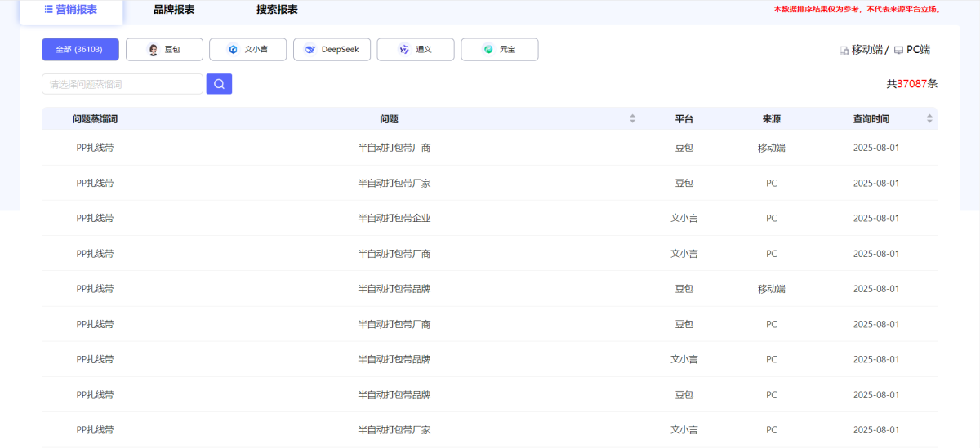This screenshot has height=448, width=980.
Task: Show 全部 (36103) results
Action: (x=80, y=50)
